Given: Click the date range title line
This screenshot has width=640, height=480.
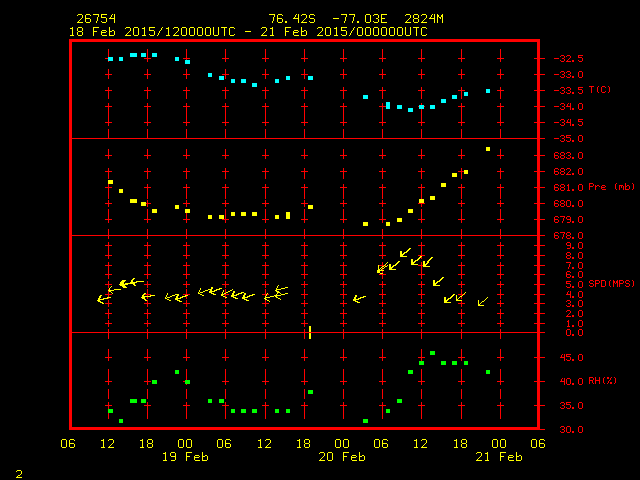Looking at the screenshot, I should (x=247, y=32).
